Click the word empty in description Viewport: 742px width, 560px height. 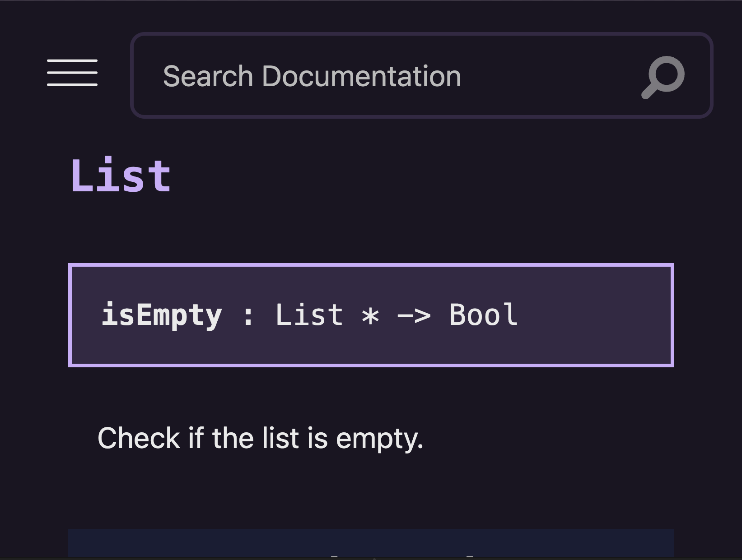pyautogui.click(x=379, y=440)
